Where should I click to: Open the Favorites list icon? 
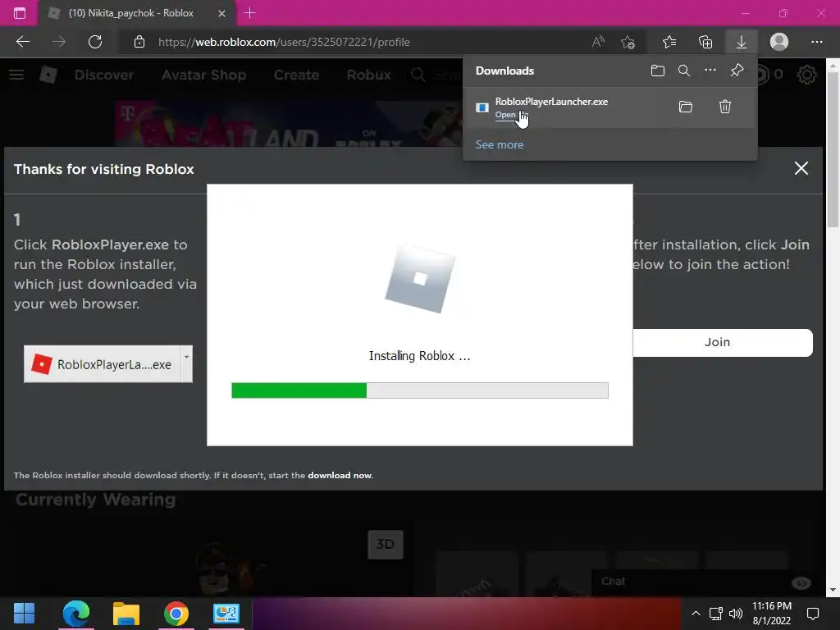point(669,42)
